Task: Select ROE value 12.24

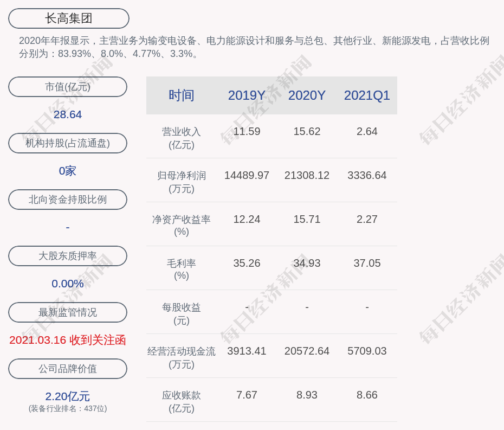Action: pyautogui.click(x=247, y=220)
